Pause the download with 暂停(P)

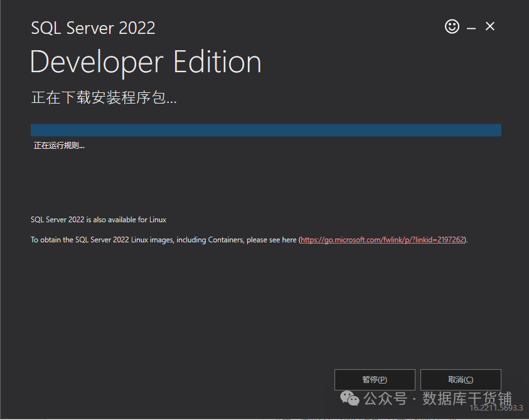pyautogui.click(x=375, y=379)
